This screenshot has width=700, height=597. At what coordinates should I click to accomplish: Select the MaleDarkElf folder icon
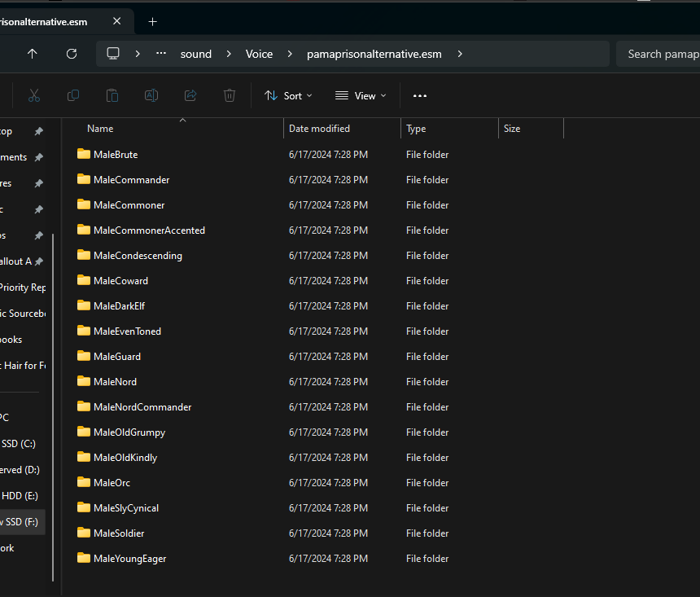(x=84, y=305)
